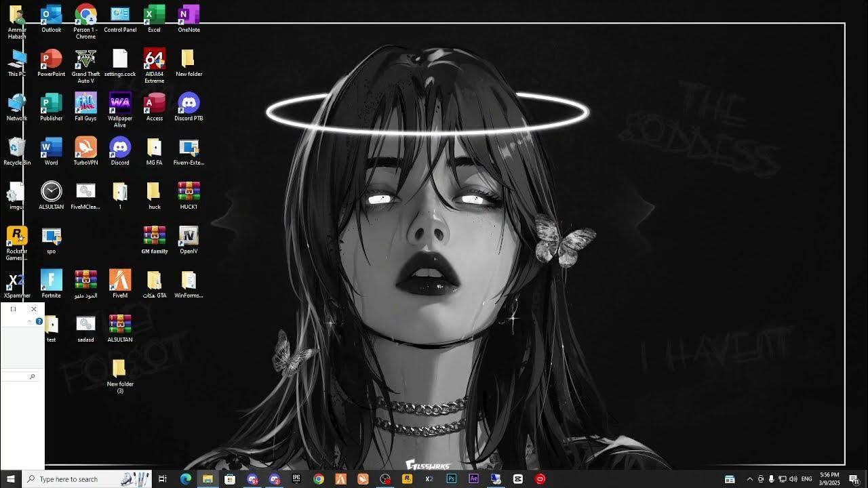Screen dimensions: 868x488
Task: Launch Microsoft Edge from the taskbar
Action: pos(186,479)
